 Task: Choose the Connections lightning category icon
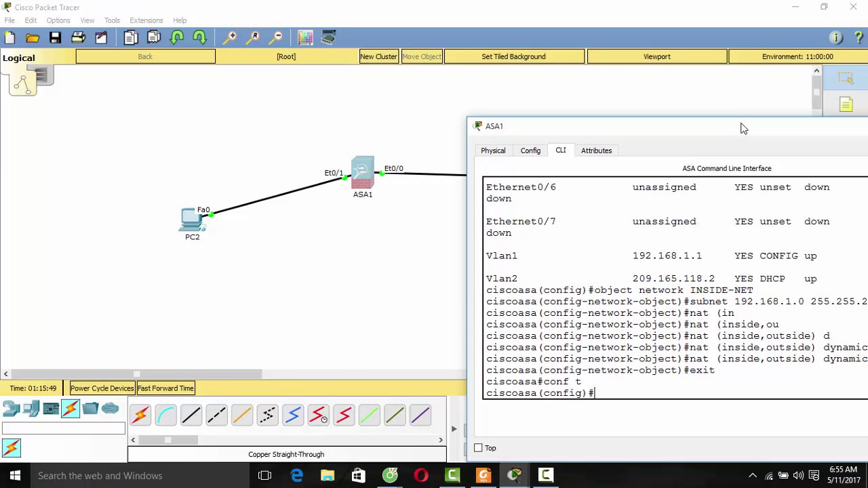[71, 409]
